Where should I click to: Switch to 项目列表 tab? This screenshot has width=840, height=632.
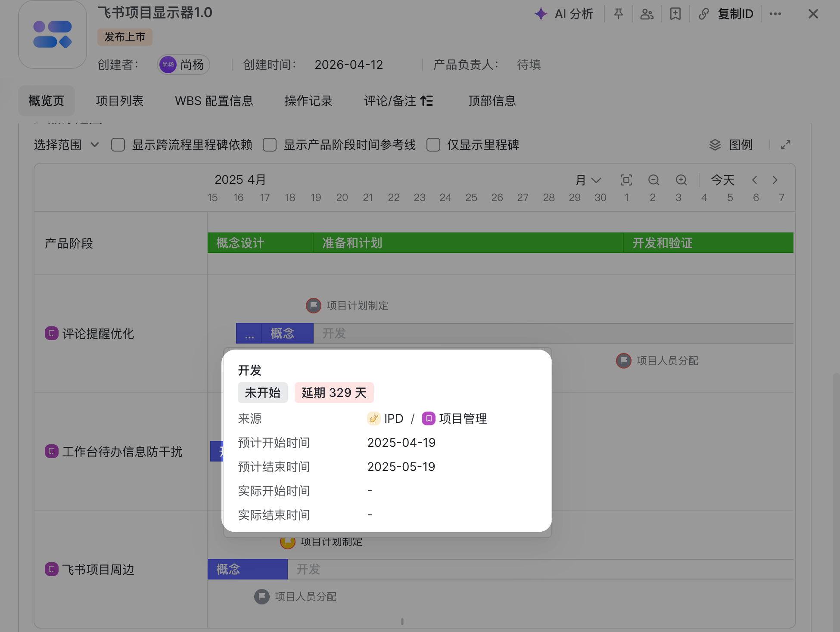tap(120, 101)
